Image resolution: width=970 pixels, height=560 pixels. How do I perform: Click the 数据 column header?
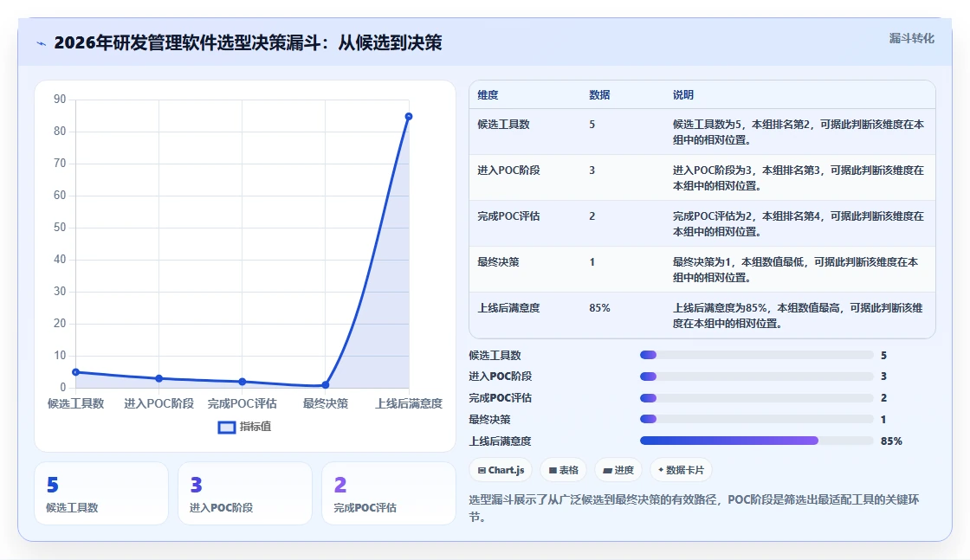click(599, 94)
